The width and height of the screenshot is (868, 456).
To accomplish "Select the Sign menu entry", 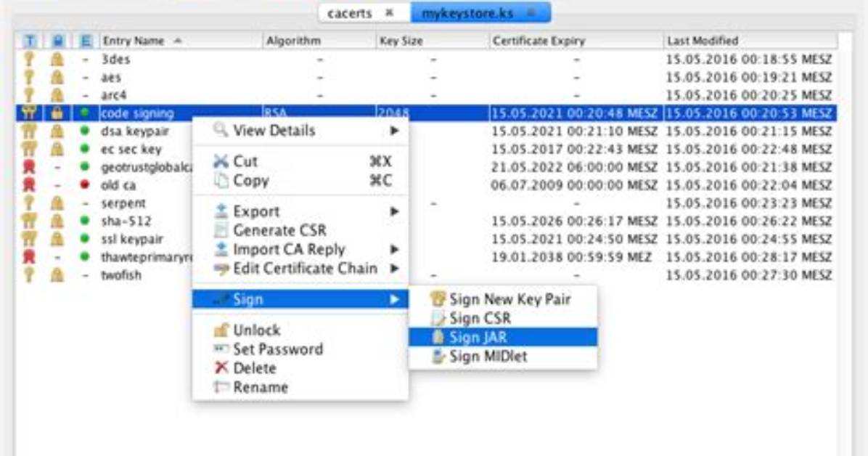I will [x=300, y=299].
